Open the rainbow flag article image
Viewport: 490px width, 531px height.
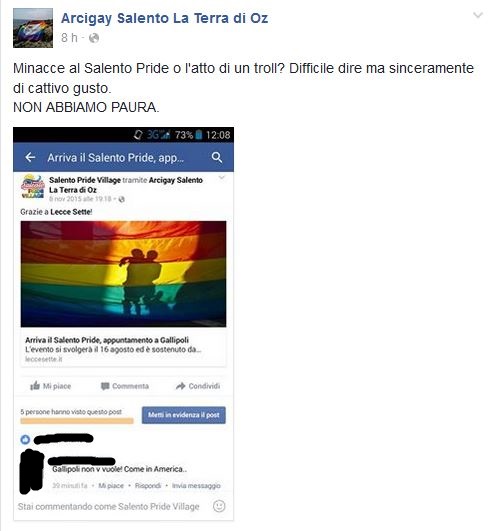pos(123,274)
